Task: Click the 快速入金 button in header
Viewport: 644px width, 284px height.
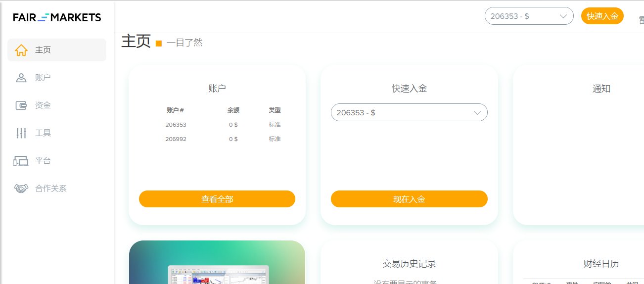Action: (x=602, y=16)
